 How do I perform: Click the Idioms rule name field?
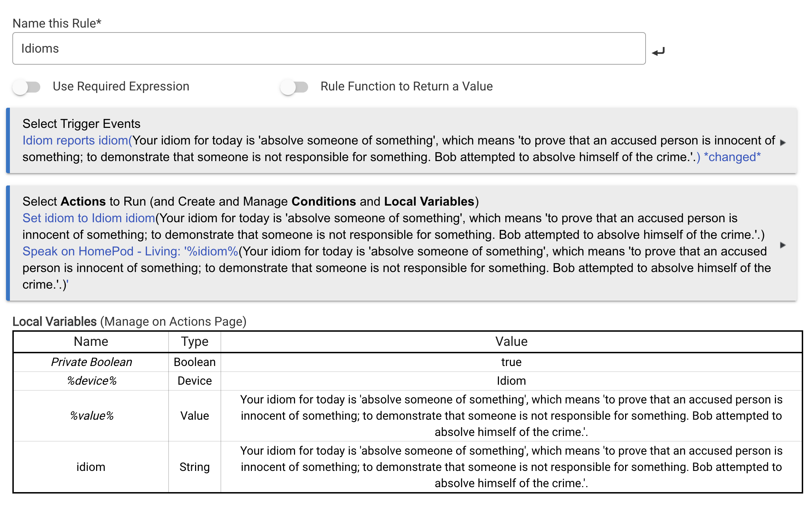(x=329, y=48)
